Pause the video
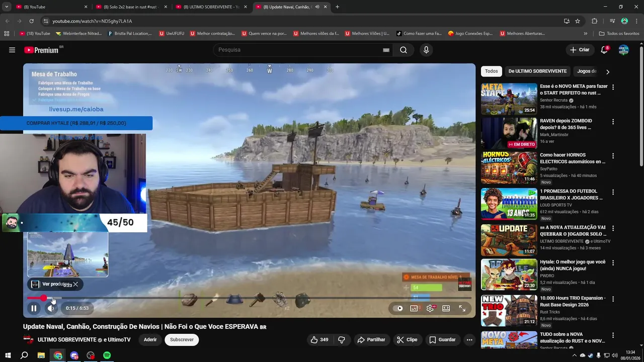 pos(34,308)
